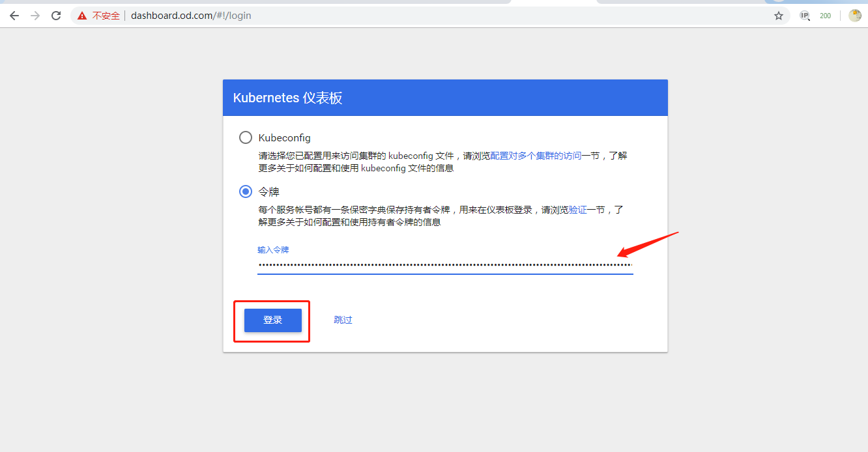Viewport: 868px width, 452px height.
Task: Go back to the previous page
Action: click(x=14, y=16)
